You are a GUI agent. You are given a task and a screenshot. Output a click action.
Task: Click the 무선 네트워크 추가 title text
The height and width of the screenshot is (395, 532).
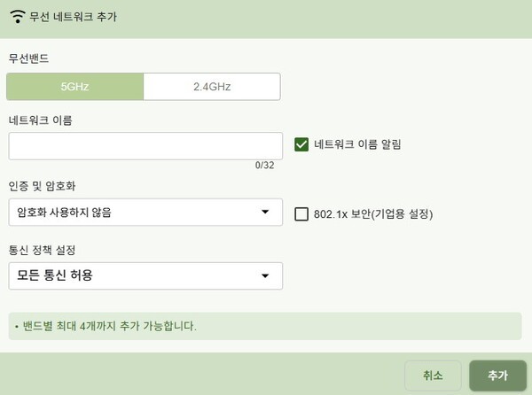[73, 16]
